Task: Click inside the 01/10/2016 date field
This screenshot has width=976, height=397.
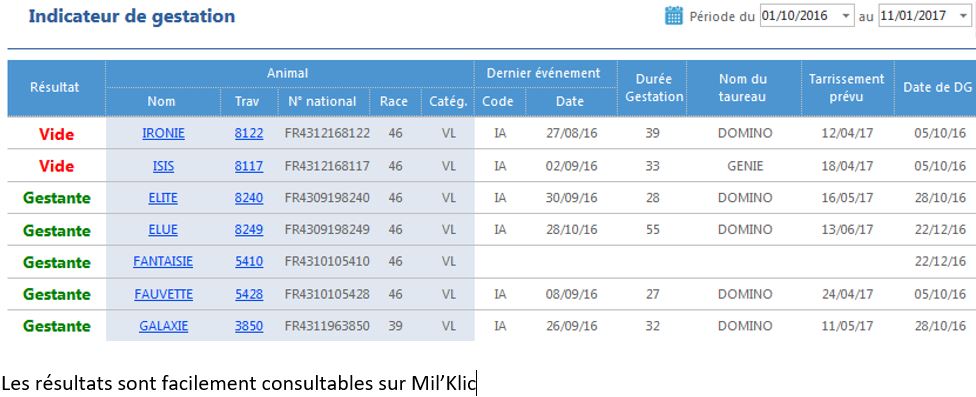Action: coord(799,16)
